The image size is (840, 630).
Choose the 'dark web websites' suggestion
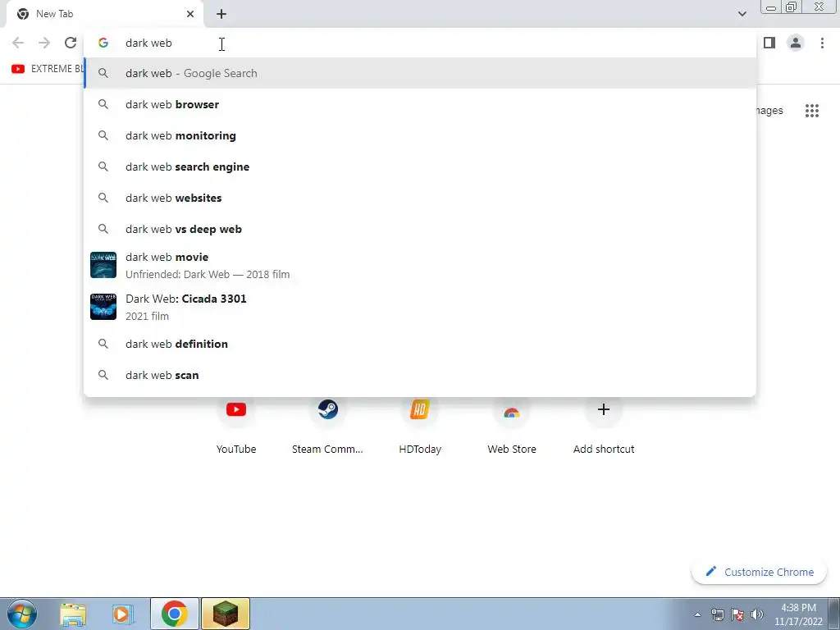[420, 198]
